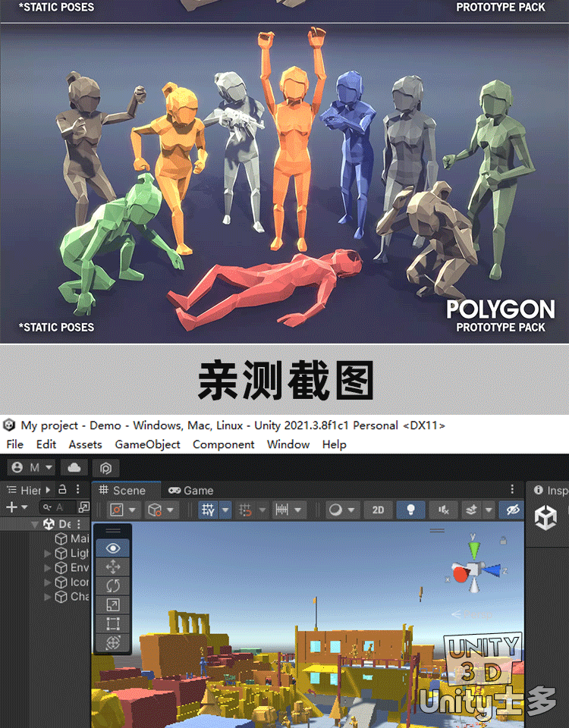This screenshot has width=569, height=728.
Task: Toggle scene audio mute button
Action: [444, 510]
